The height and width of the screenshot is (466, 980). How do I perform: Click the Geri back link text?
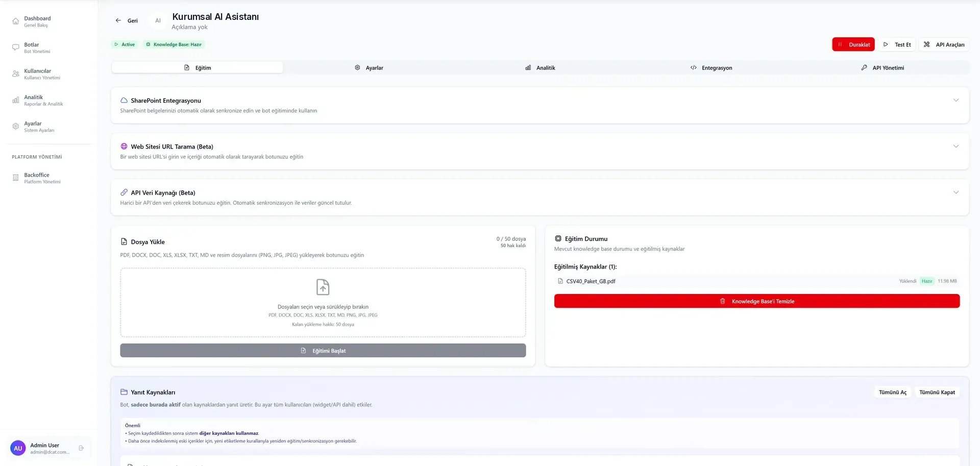click(133, 21)
